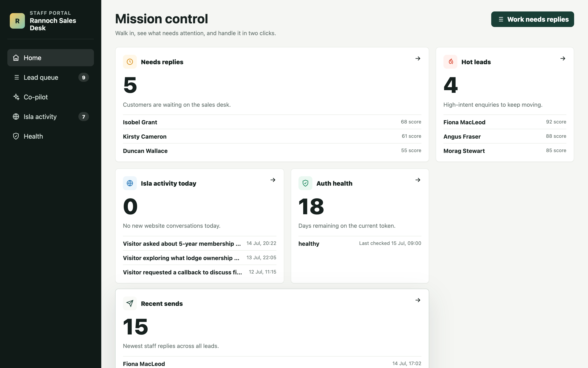Screen dimensions: 588x368
Task: Open Recent sends via its arrow icon
Action: coord(418,300)
